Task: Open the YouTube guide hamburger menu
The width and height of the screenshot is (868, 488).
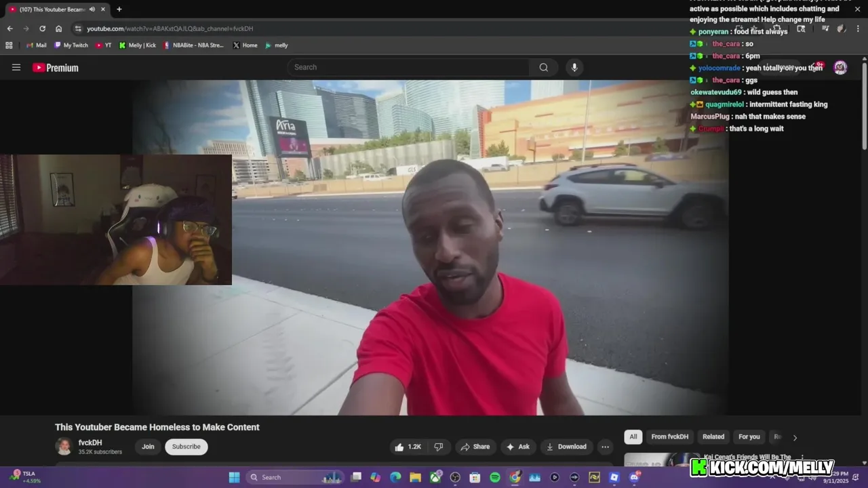Action: point(16,67)
